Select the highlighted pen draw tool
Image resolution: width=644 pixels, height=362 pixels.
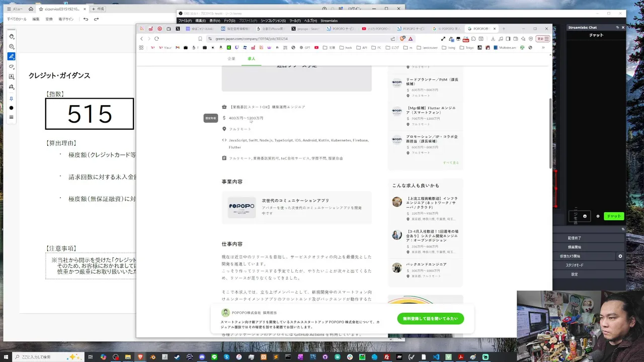click(x=12, y=56)
